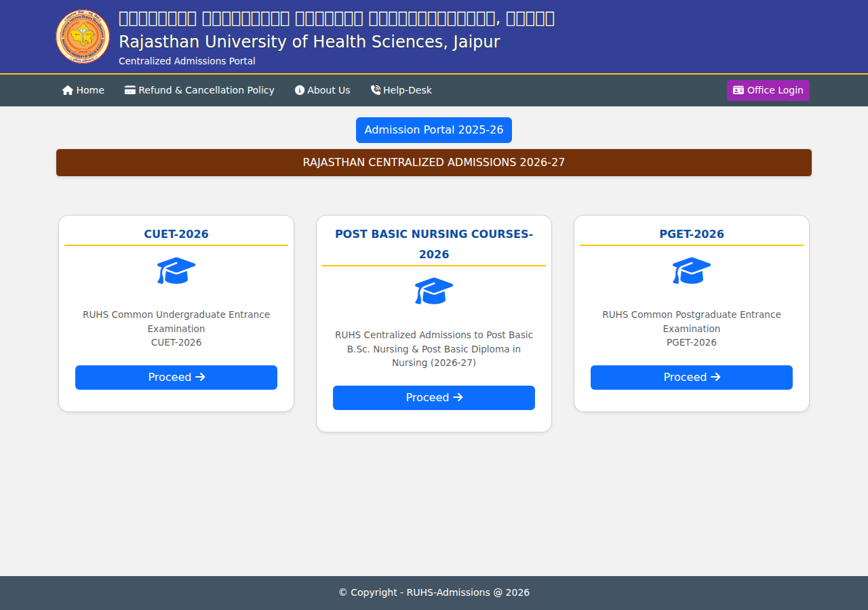
Task: Click the Office Login button
Action: [x=768, y=90]
